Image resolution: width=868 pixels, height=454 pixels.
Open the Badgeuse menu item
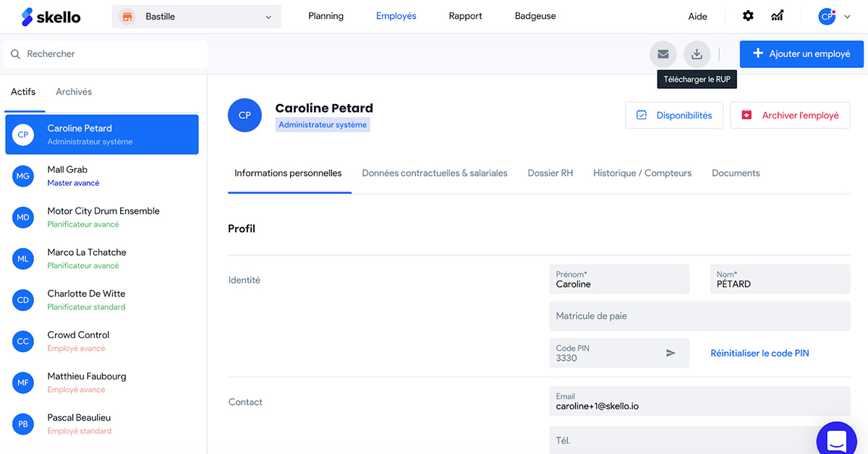tap(535, 16)
